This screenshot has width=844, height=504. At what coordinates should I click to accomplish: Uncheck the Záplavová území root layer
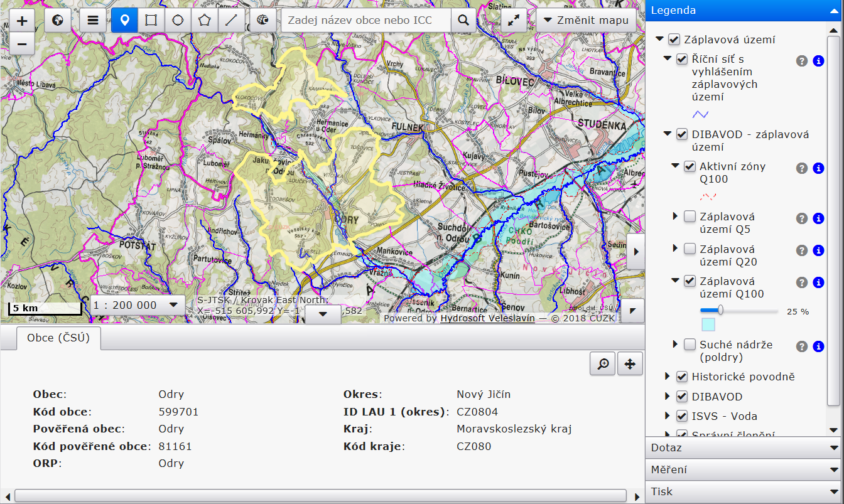(674, 40)
